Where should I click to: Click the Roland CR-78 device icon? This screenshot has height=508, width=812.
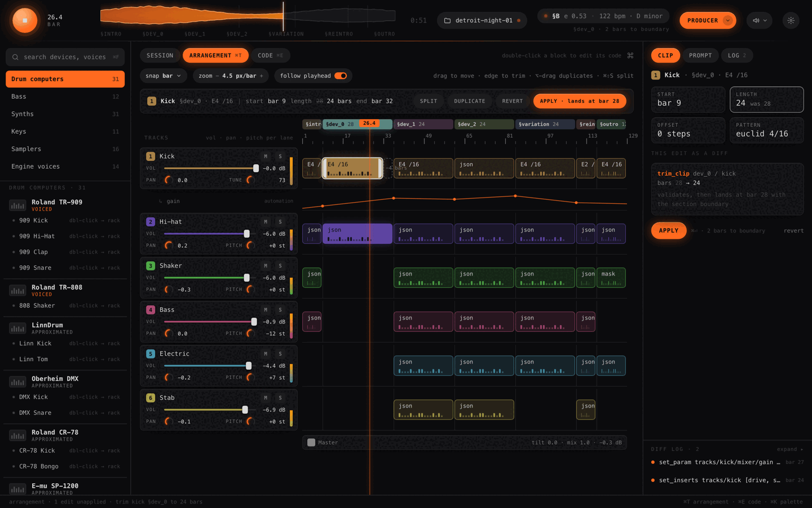tap(17, 435)
